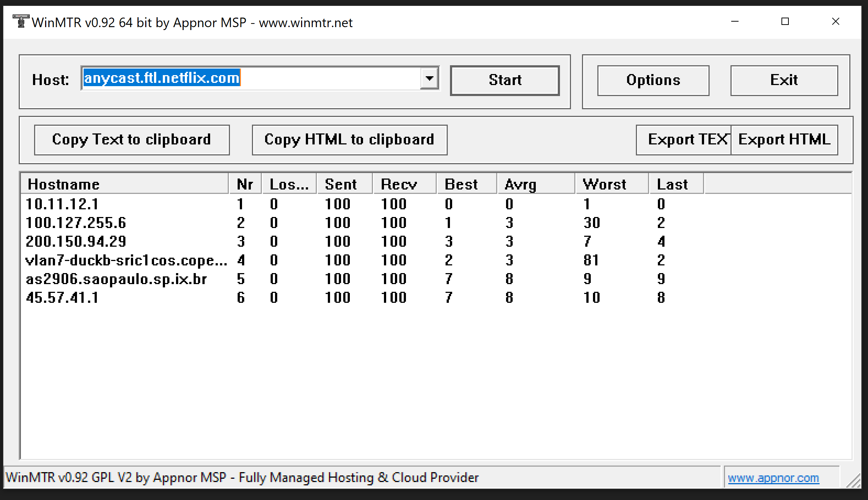This screenshot has width=868, height=500.
Task: Click the Hostname column header
Action: click(x=124, y=184)
